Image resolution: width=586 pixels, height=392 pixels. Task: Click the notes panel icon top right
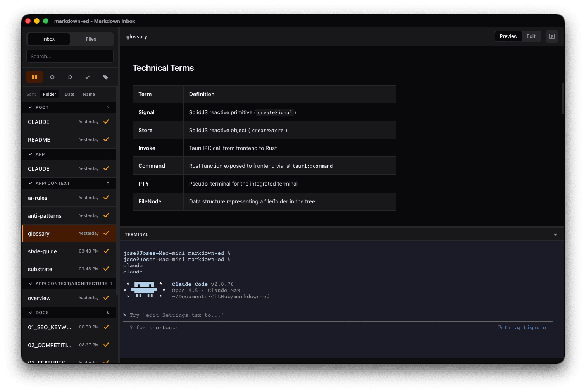click(552, 36)
